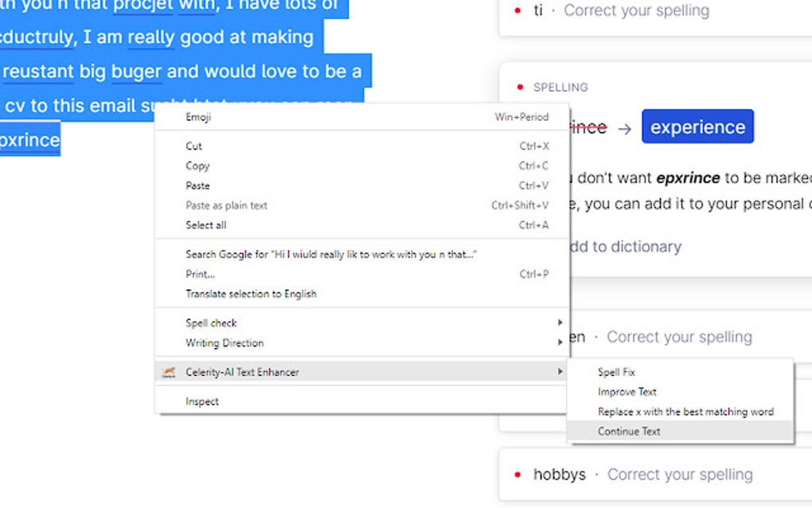The image size is (812, 508).
Task: Click Inspect at the menu bottom
Action: pyautogui.click(x=201, y=401)
